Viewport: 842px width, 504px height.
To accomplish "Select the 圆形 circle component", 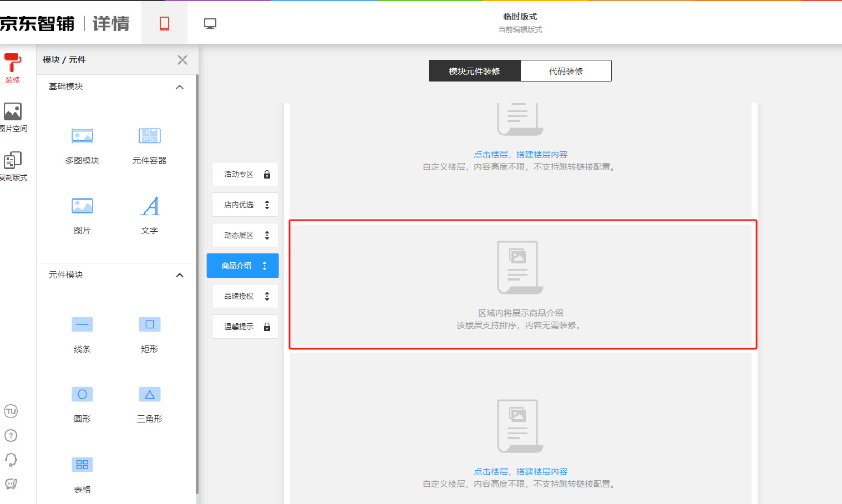I will tap(82, 394).
